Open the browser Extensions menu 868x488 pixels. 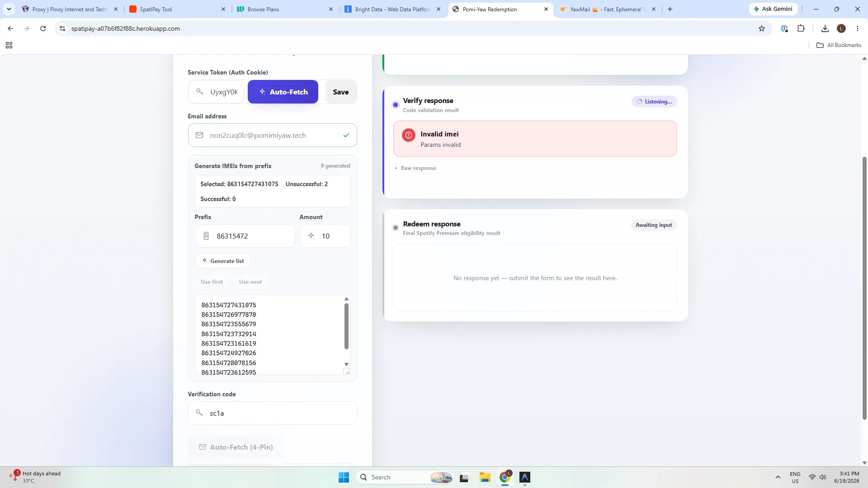801,28
